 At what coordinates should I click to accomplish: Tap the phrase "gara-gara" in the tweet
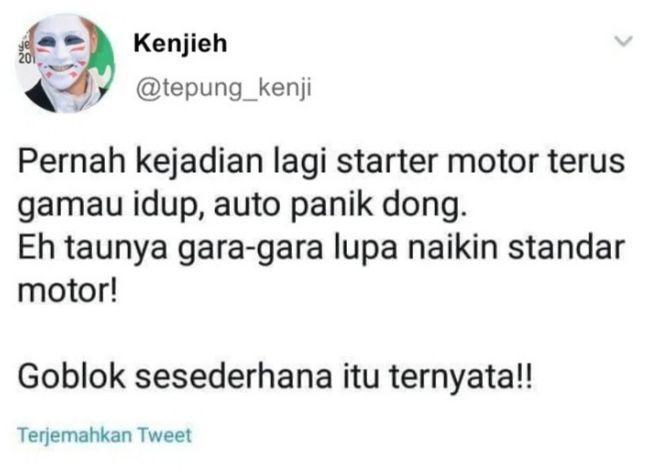coord(251,249)
